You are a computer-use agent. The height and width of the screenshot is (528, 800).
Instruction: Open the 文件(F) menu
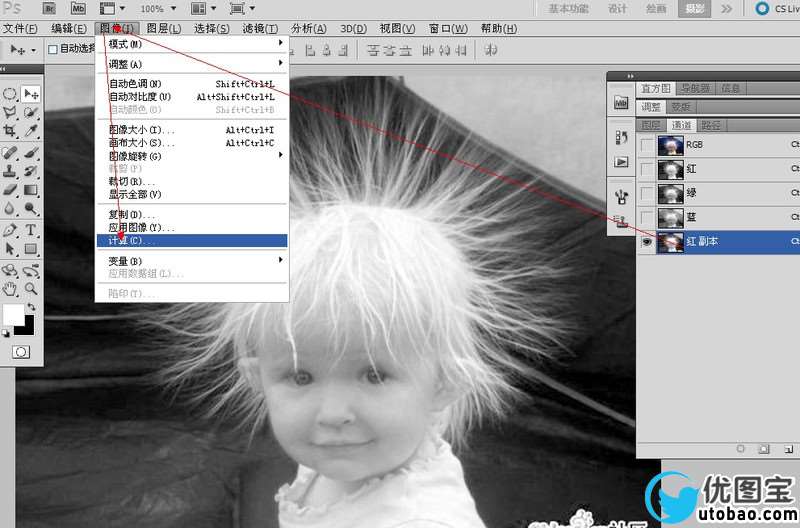click(x=20, y=29)
